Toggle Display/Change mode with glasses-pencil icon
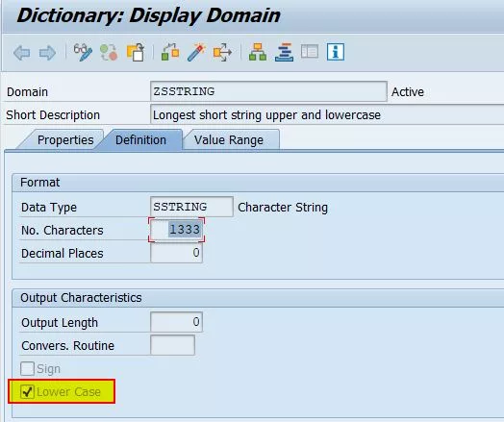The image size is (504, 422). click(x=83, y=52)
